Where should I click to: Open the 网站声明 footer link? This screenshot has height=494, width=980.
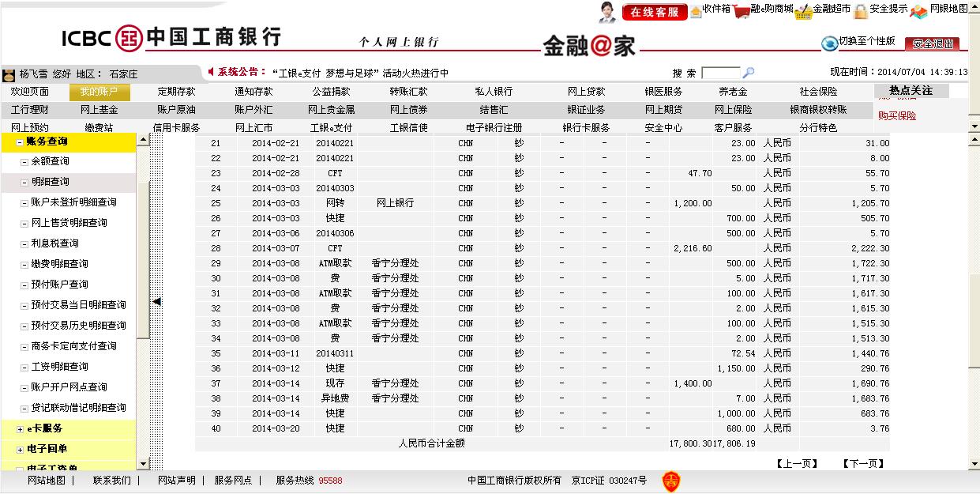[x=177, y=480]
